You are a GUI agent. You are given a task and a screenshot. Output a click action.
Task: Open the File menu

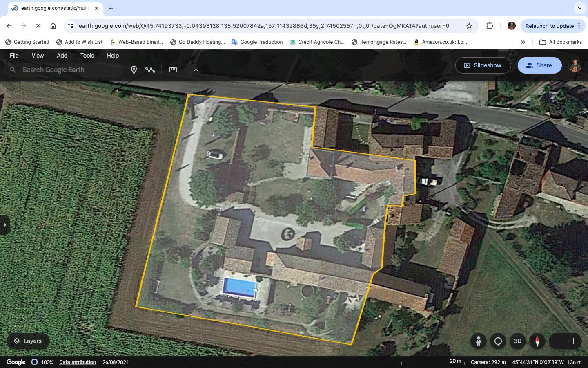tap(14, 56)
